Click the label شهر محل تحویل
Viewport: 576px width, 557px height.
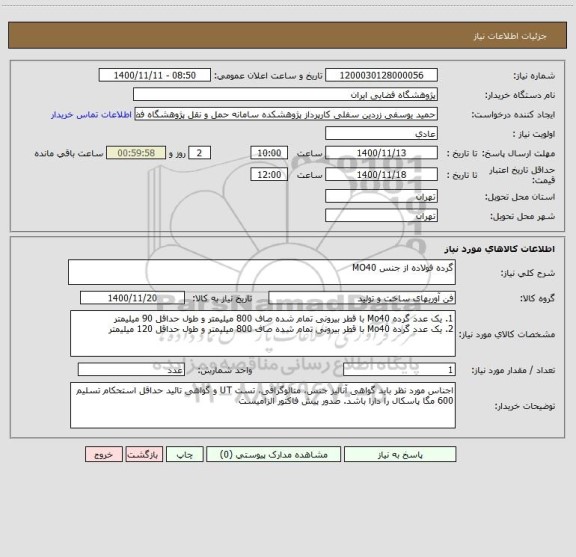pyautogui.click(x=523, y=216)
